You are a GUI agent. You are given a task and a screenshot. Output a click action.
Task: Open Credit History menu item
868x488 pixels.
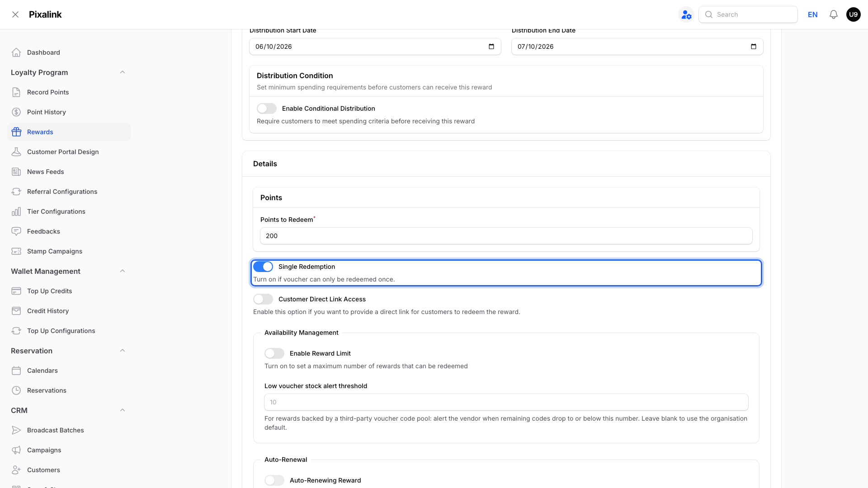[x=69, y=311]
